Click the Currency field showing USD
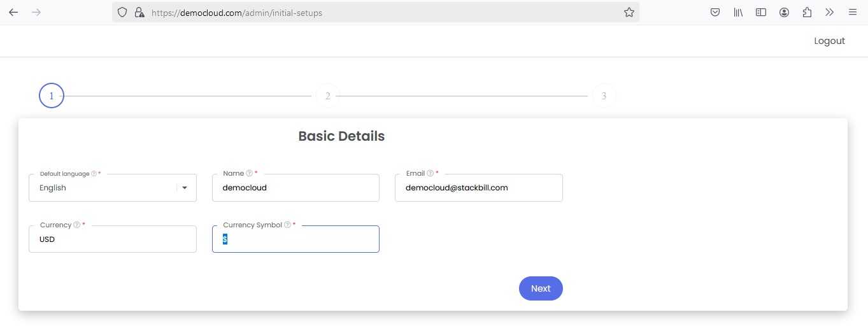The image size is (868, 326). [x=113, y=239]
